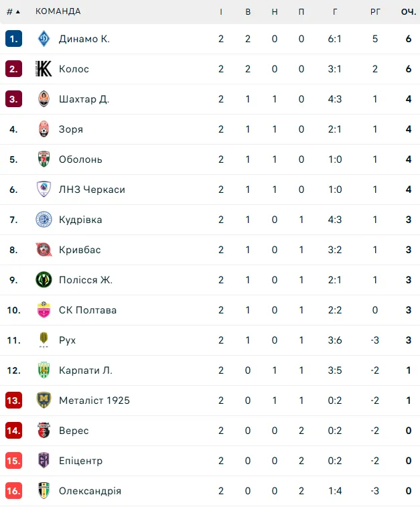Click the Кудрівка round blue emblem
The image size is (420, 507).
(x=44, y=220)
